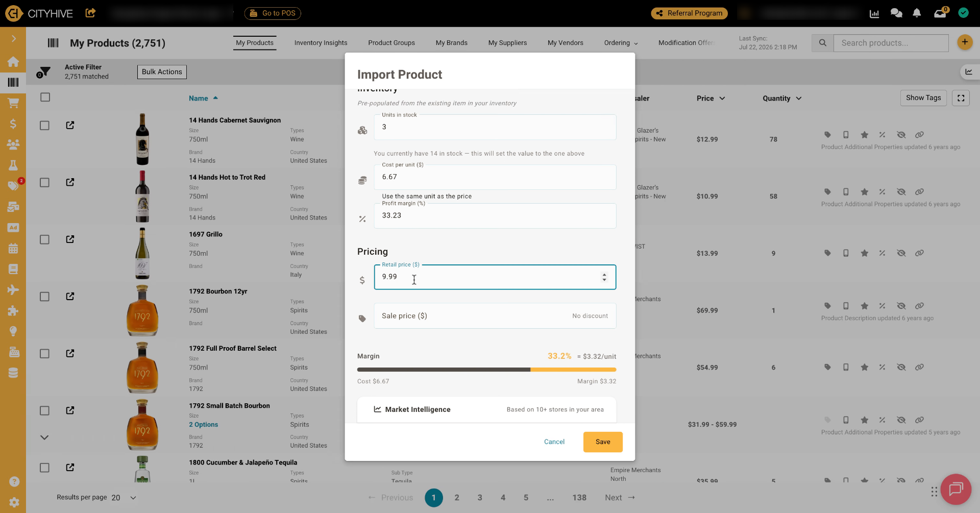The image size is (980, 513).
Task: Click the Units in stock field
Action: tap(495, 127)
